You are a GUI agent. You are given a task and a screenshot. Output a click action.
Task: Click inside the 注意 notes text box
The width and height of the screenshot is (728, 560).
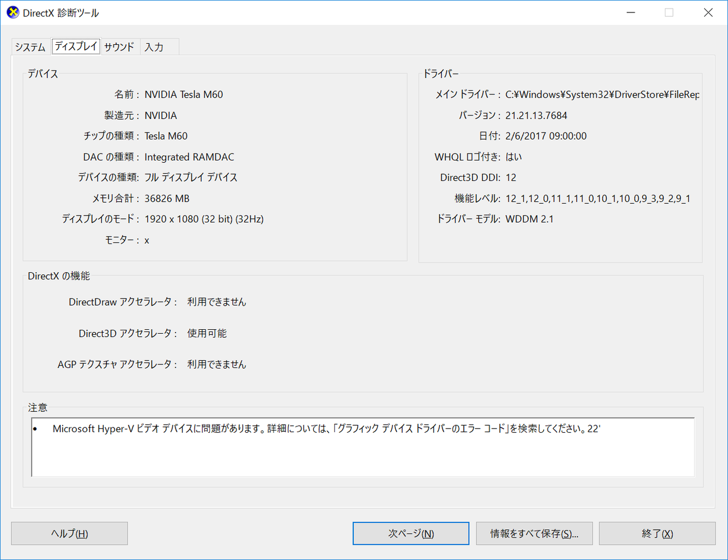(363, 447)
